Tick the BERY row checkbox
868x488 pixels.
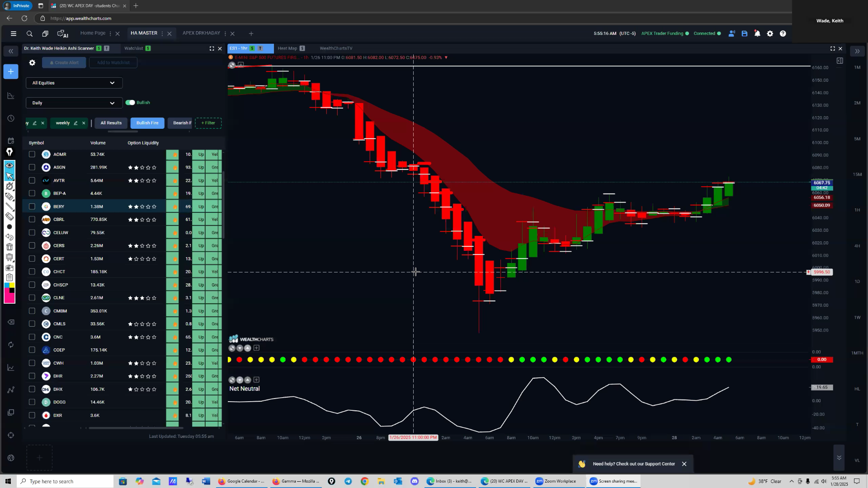click(32, 206)
